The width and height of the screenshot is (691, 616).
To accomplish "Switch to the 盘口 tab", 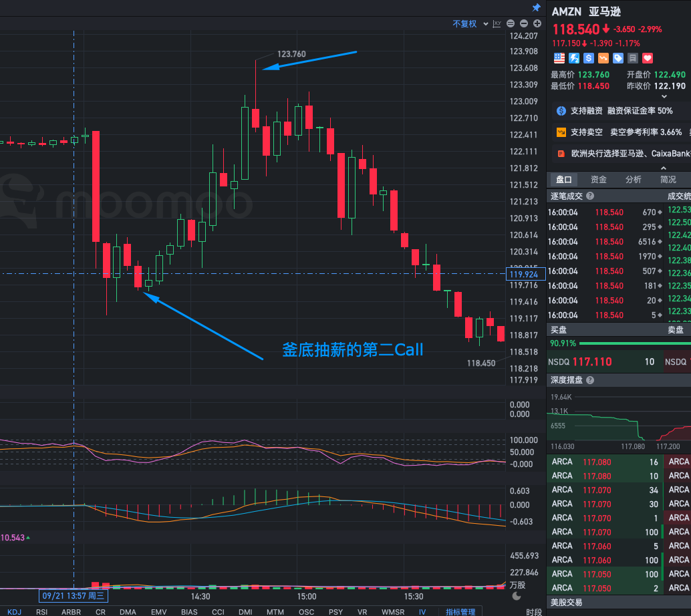I will (563, 179).
